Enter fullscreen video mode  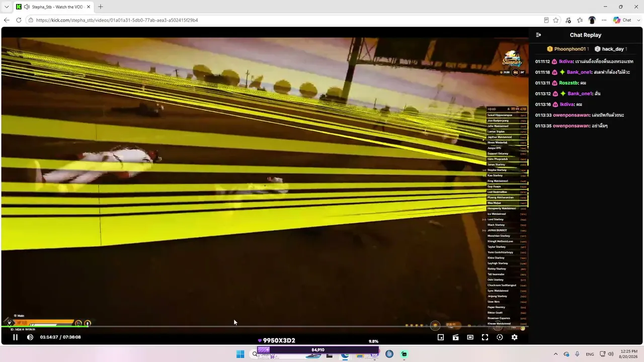(485, 337)
